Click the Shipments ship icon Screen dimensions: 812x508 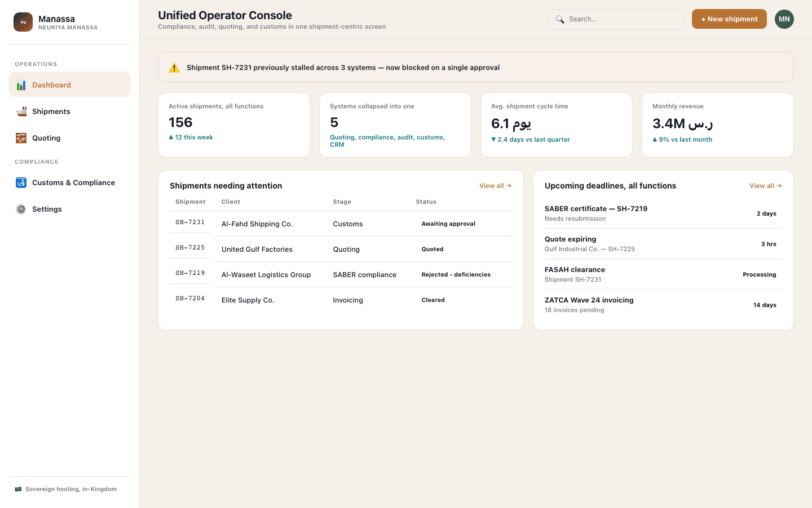(21, 112)
